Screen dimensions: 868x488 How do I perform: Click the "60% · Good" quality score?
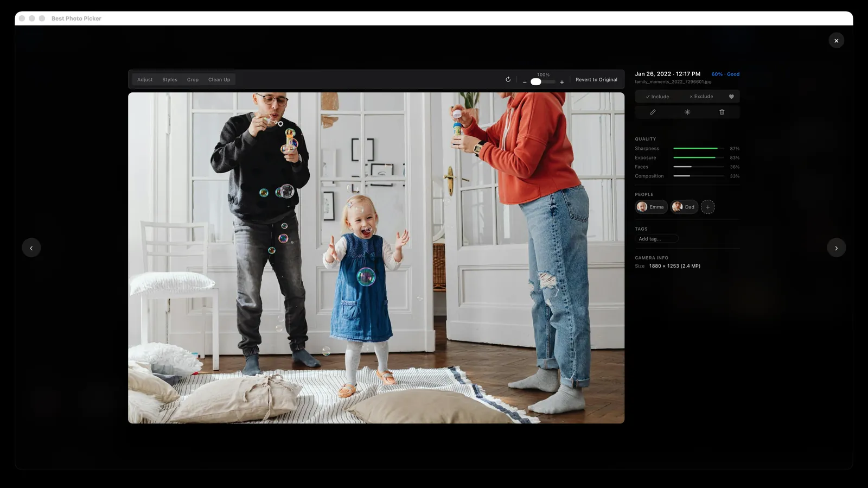click(725, 74)
